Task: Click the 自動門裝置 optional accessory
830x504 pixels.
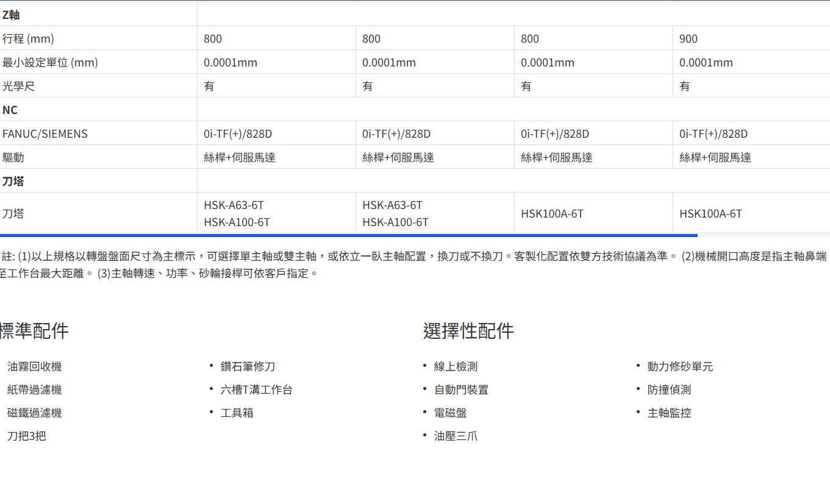Action: [x=461, y=390]
